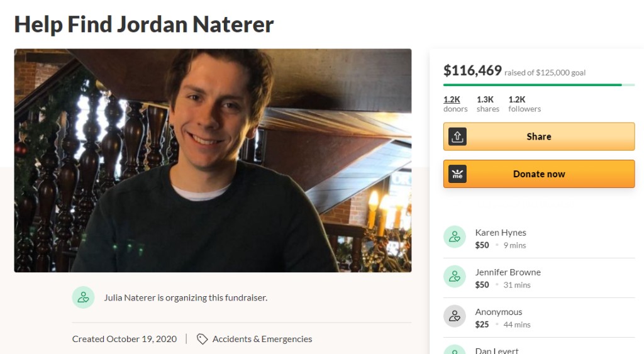Click the fundraising progress bar
The width and height of the screenshot is (644, 354).
[x=539, y=85]
